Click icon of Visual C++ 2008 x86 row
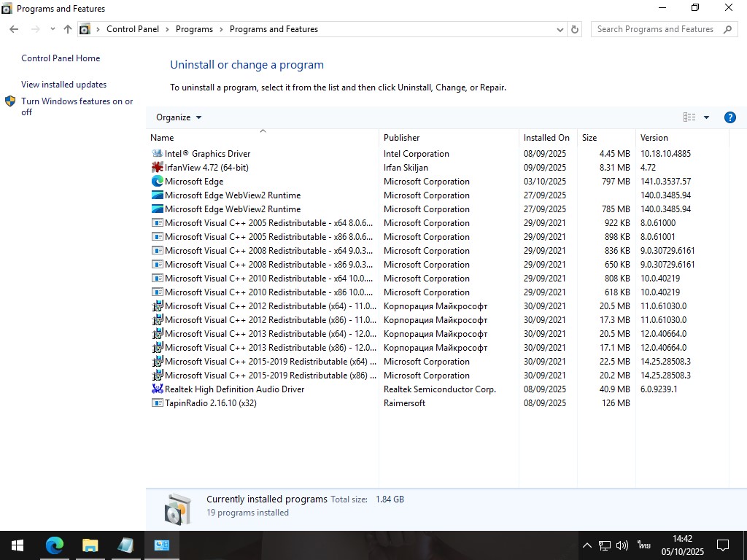The image size is (747, 560). 158,264
